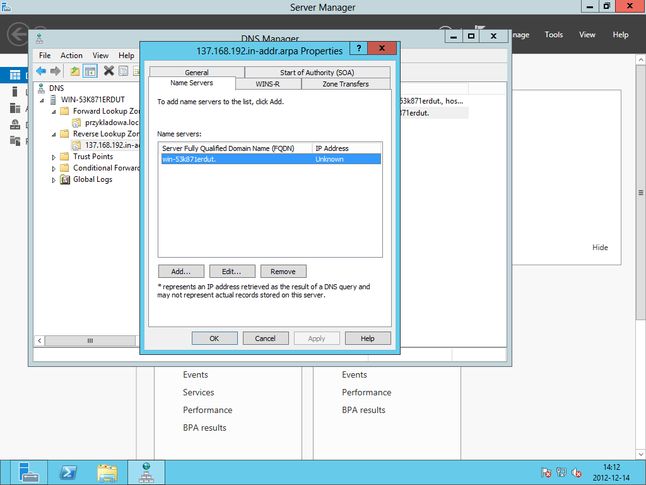Open Local Server sidebar icon
Viewport: 646px width, 485px height.
pyautogui.click(x=15, y=91)
